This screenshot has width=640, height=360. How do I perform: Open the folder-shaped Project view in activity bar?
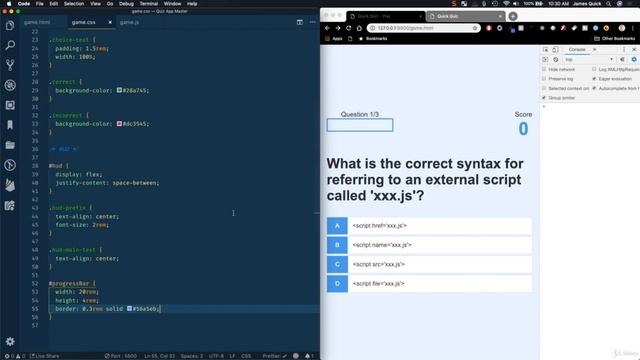click(10, 145)
